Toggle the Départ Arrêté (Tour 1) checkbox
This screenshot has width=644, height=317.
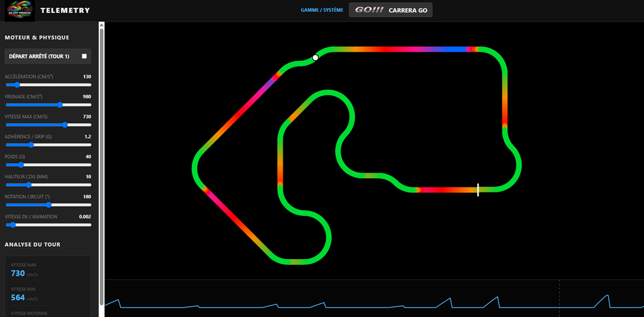(84, 57)
